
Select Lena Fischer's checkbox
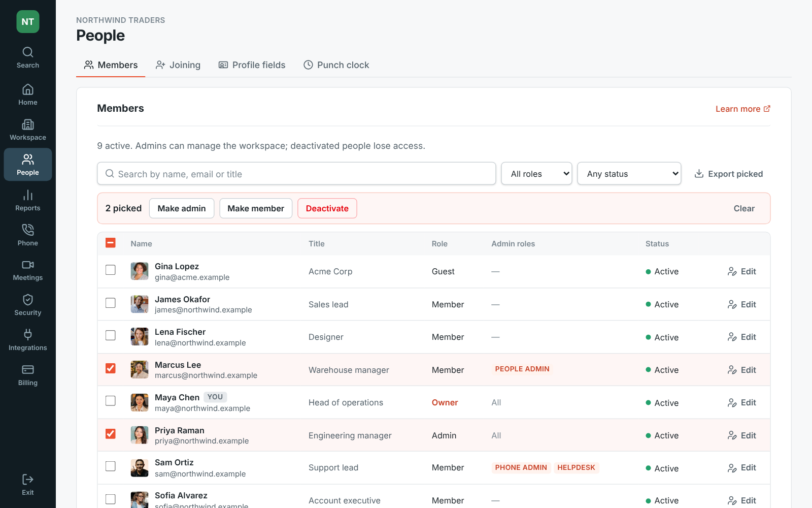(111, 336)
